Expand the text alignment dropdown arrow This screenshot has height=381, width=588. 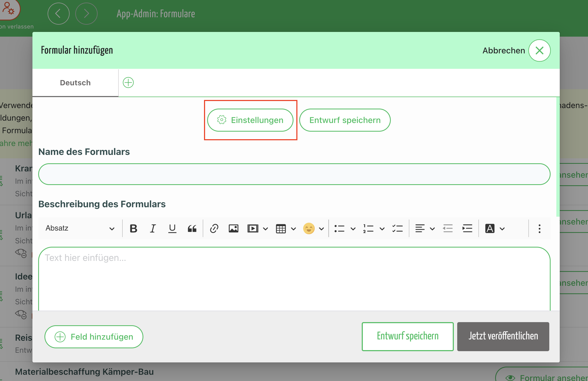point(432,229)
